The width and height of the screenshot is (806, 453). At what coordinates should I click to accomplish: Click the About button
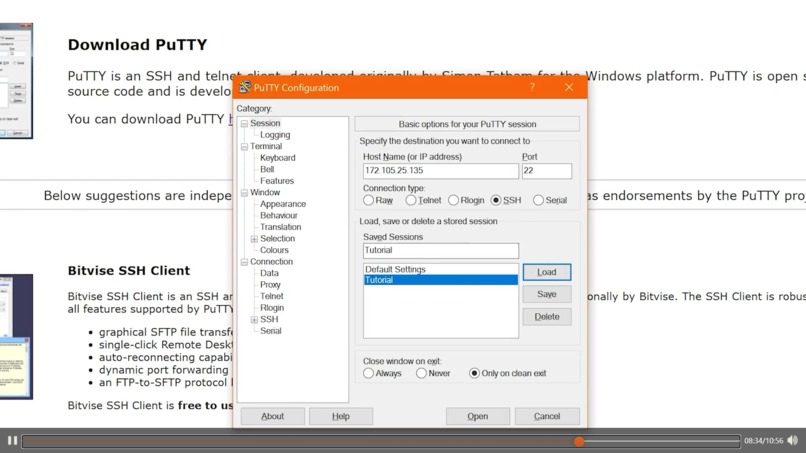[x=272, y=416]
